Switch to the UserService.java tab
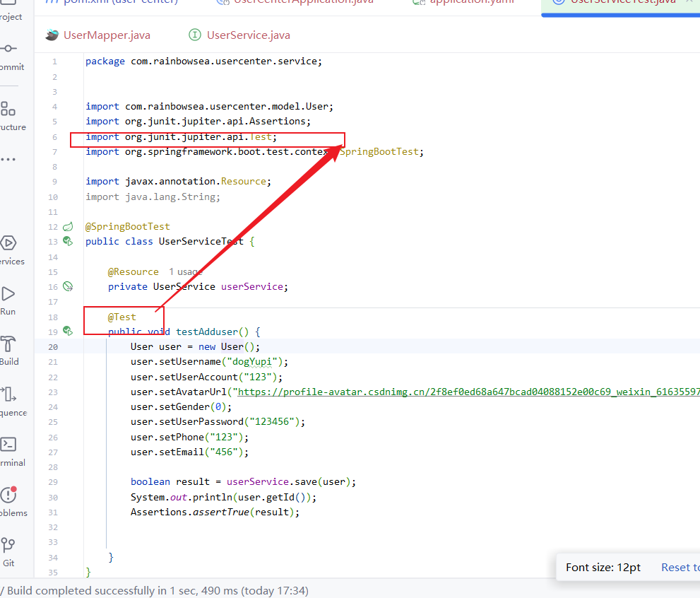 (248, 35)
